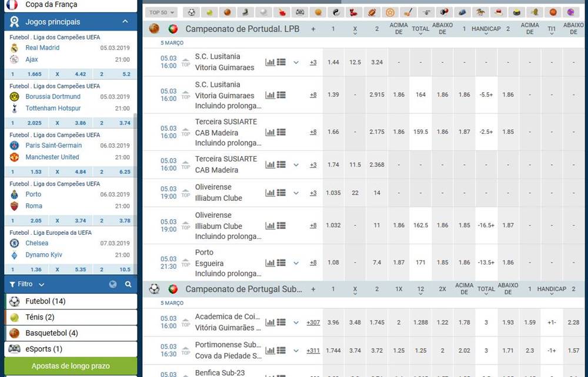
Task: Click the globe icon in Filtro bar
Action: pos(113,284)
